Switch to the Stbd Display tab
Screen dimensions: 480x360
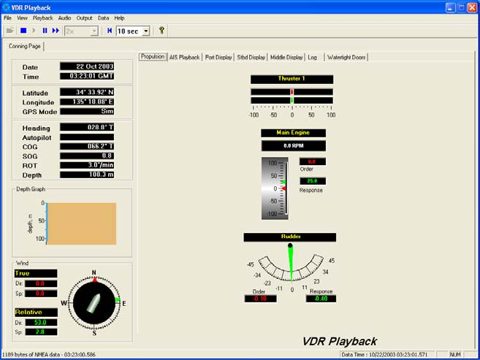(251, 57)
